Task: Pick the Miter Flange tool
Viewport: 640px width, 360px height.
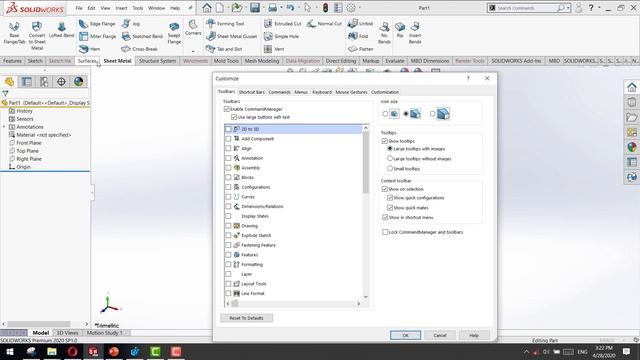Action: 98,36
